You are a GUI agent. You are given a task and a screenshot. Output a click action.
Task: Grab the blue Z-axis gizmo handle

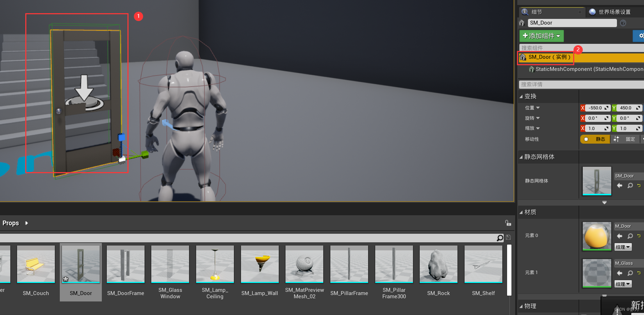click(121, 137)
